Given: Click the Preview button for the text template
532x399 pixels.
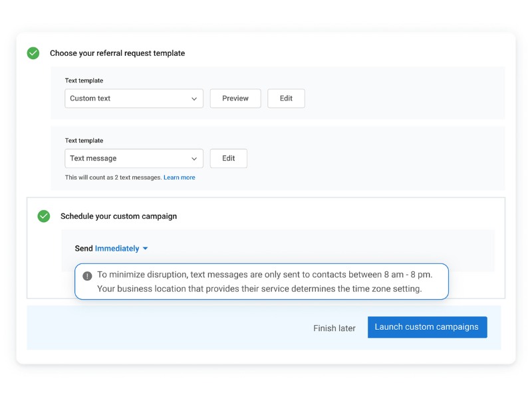Looking at the screenshot, I should [x=235, y=98].
